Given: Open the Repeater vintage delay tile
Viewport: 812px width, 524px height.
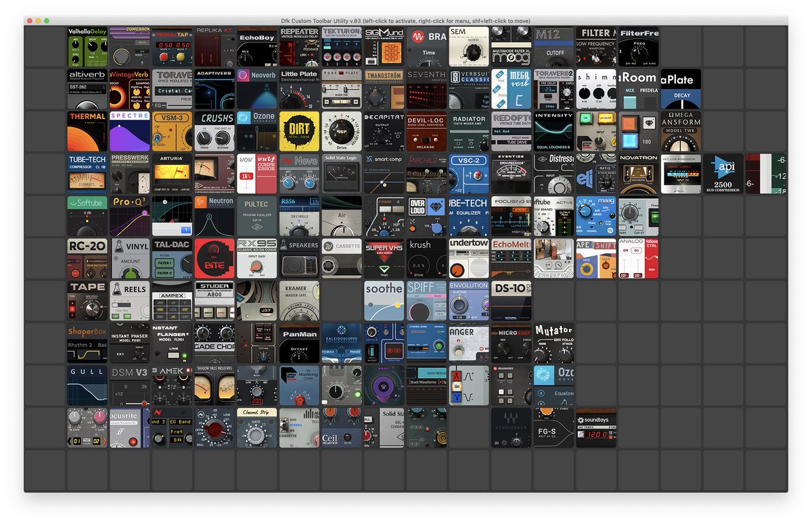Looking at the screenshot, I should click(x=299, y=47).
